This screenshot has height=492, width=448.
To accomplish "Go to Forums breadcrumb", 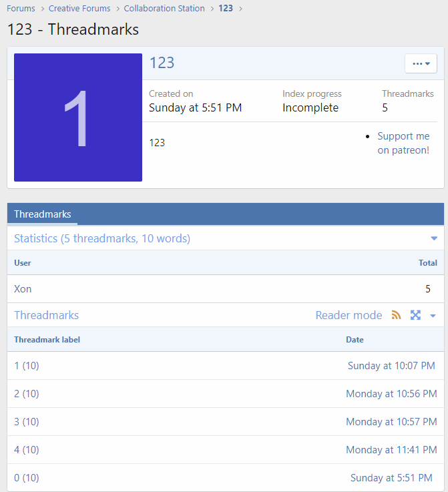I will tap(21, 9).
